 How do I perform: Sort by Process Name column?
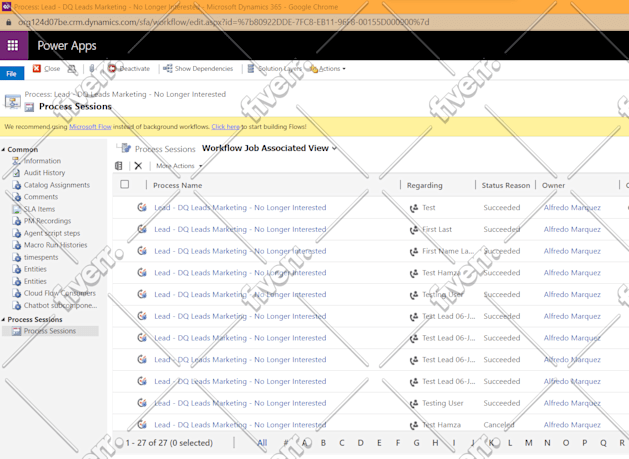178,185
